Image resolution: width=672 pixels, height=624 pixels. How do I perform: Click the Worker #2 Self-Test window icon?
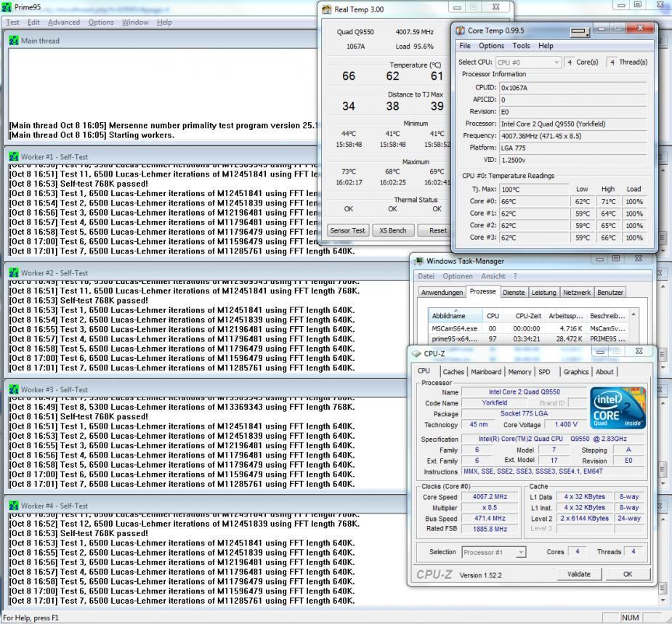coord(14,273)
